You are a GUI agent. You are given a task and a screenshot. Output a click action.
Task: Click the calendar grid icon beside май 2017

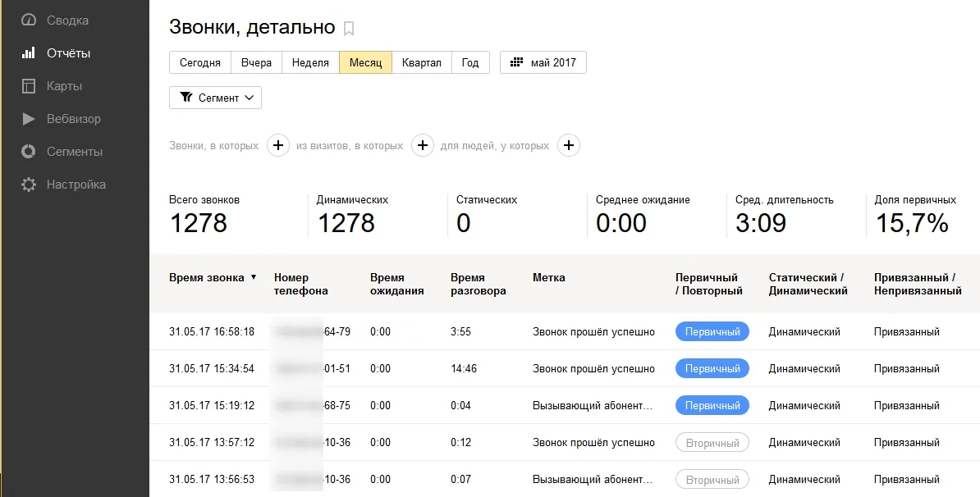(x=516, y=62)
